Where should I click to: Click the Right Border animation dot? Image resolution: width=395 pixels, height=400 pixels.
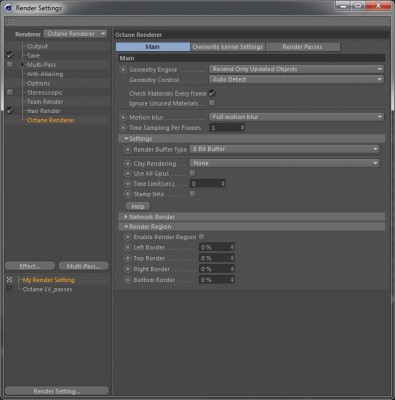pyautogui.click(x=127, y=269)
